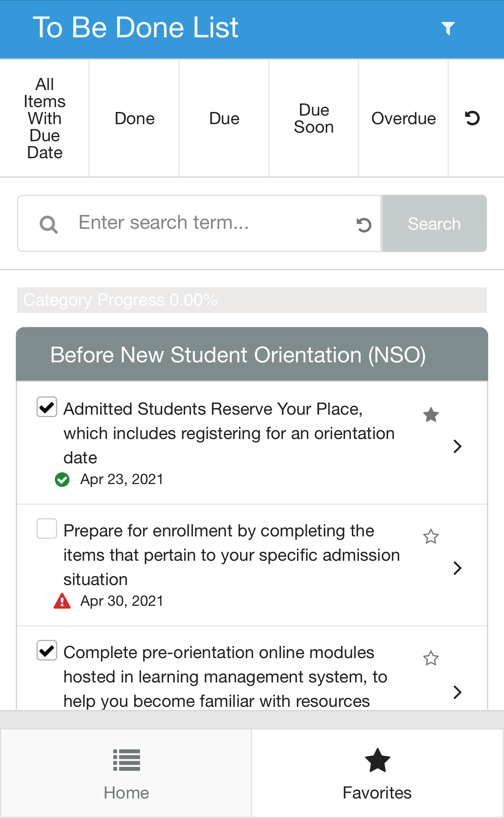This screenshot has width=504, height=818.
Task: Uncheck Admitted Students Reserve Your Place checkbox
Action: pos(47,407)
